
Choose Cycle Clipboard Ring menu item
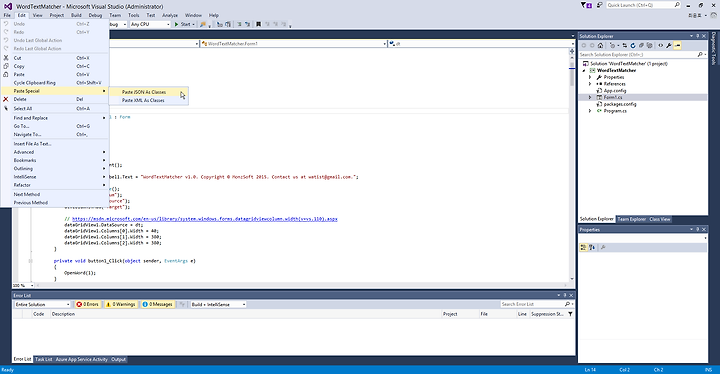point(54,83)
